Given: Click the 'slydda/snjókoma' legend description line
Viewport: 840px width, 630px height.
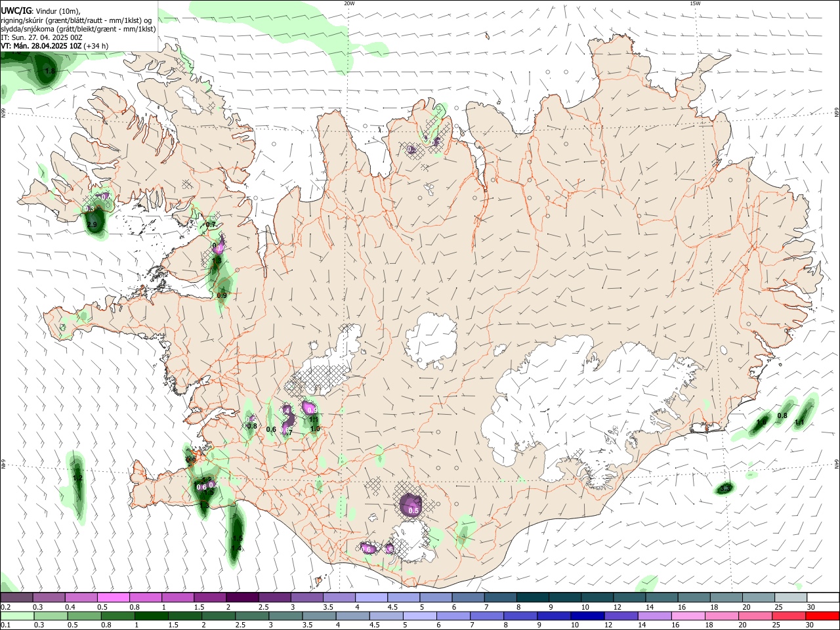Looking at the screenshot, I should (x=78, y=29).
